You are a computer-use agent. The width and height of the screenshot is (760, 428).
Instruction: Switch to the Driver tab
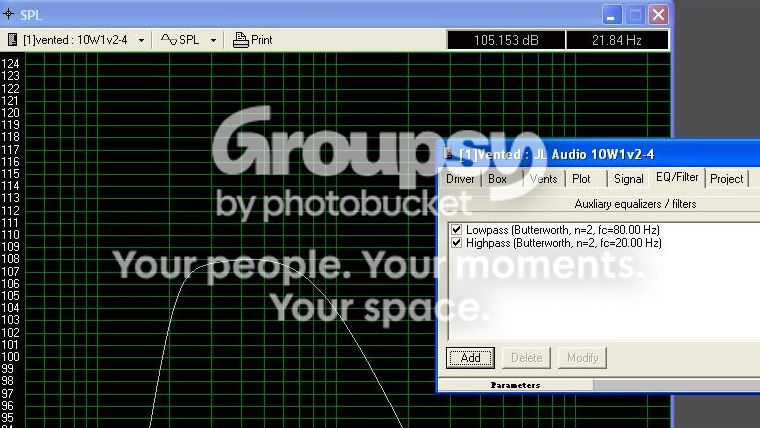pyautogui.click(x=460, y=179)
